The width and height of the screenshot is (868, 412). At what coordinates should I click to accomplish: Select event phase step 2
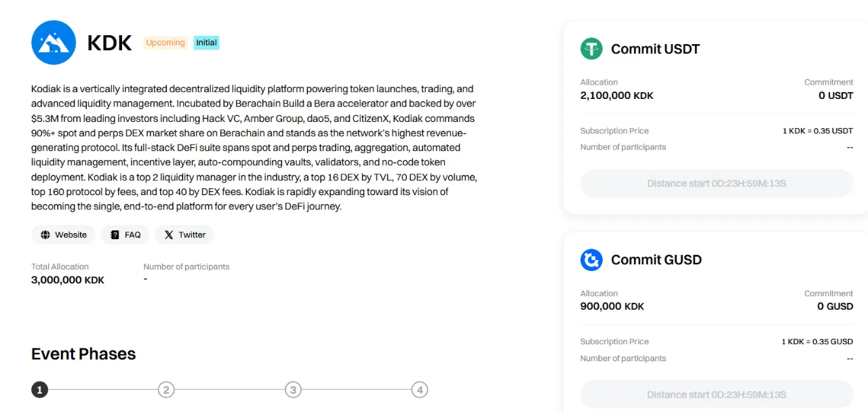[x=166, y=390]
